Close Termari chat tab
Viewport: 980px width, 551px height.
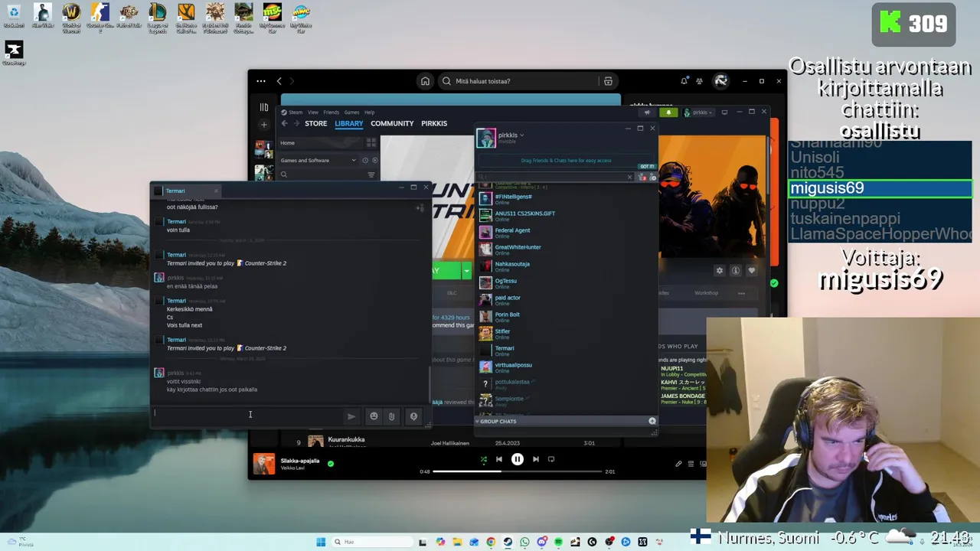pos(216,191)
